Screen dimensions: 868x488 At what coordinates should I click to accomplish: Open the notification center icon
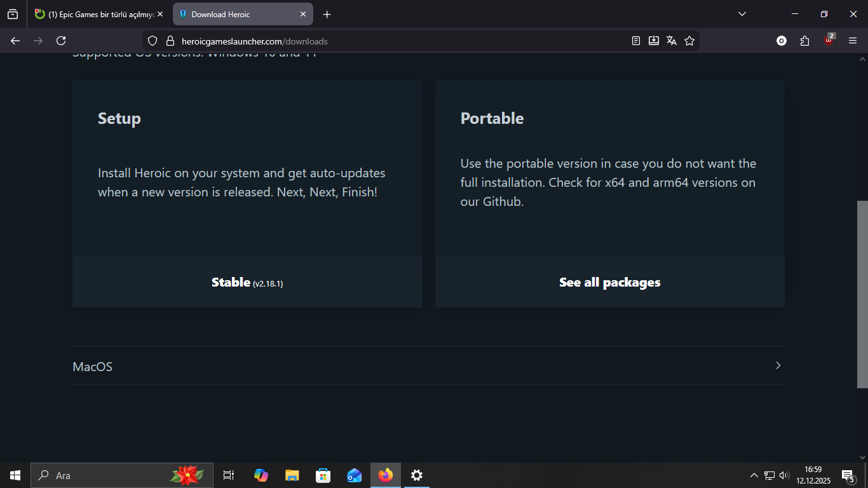[x=848, y=475]
